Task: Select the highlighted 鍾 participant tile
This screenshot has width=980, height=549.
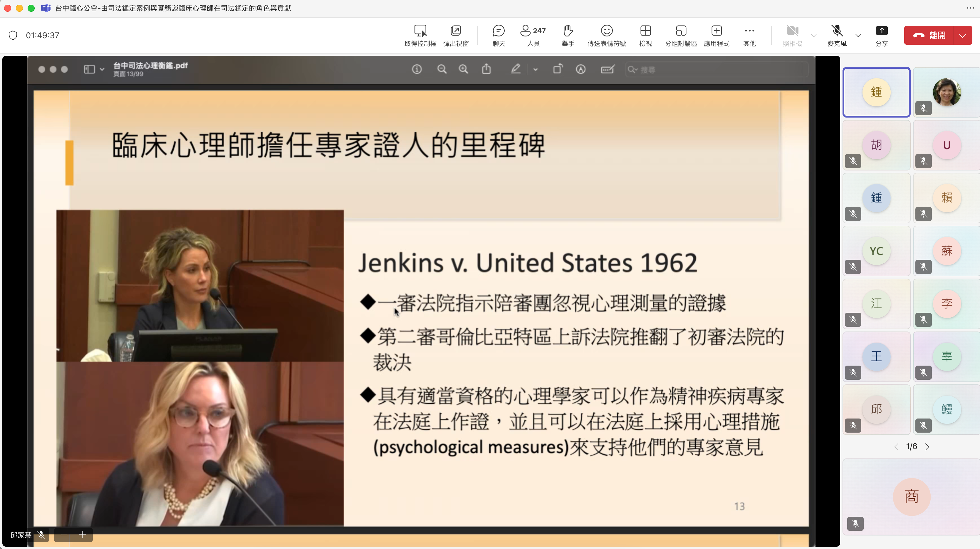Action: click(876, 92)
